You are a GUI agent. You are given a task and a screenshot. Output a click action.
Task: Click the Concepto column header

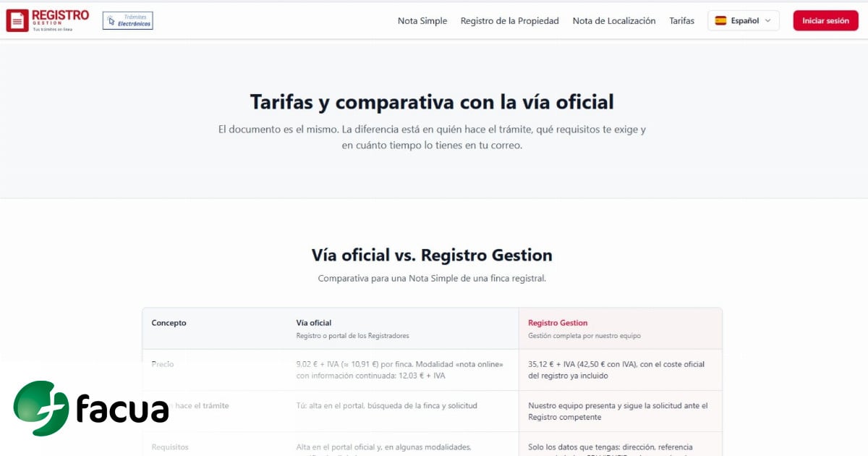click(169, 323)
